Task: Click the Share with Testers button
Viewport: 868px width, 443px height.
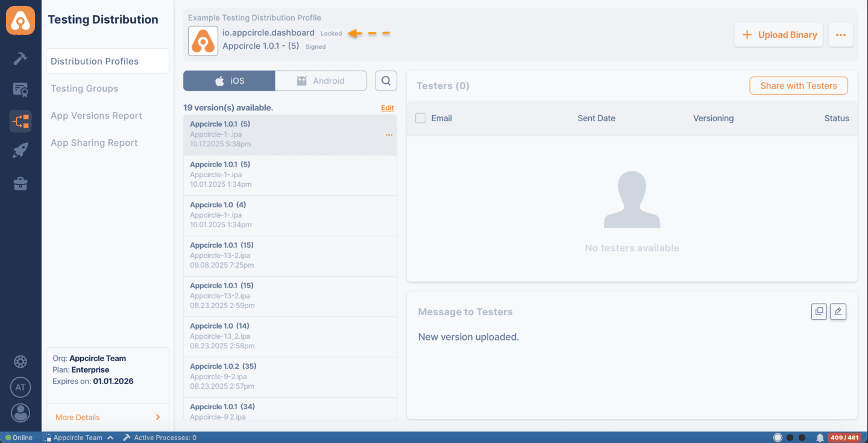Action: pos(798,86)
